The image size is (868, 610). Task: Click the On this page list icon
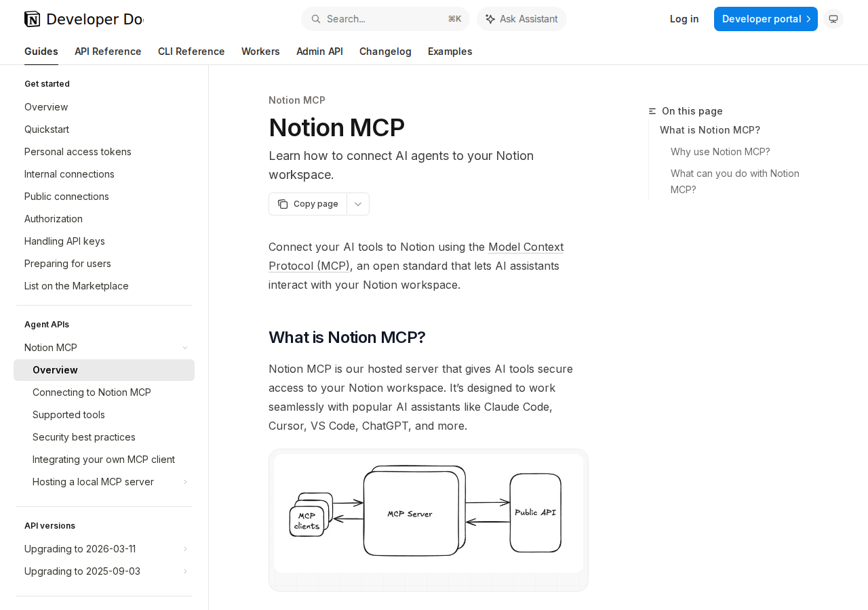[652, 111]
